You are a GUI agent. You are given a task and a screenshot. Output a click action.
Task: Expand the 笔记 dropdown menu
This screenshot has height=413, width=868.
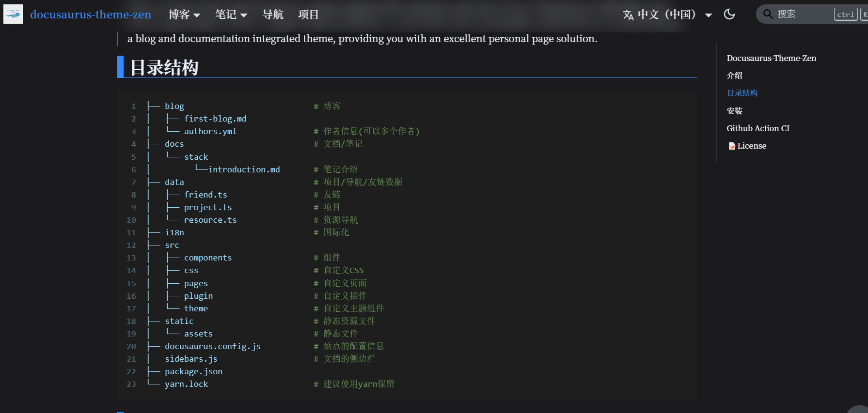[x=231, y=15]
